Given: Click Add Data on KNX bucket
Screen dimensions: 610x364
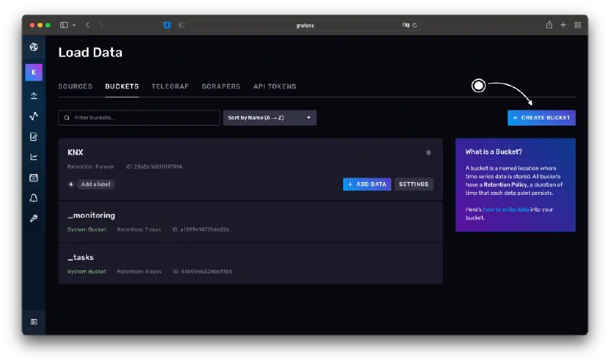Looking at the screenshot, I should click(367, 184).
